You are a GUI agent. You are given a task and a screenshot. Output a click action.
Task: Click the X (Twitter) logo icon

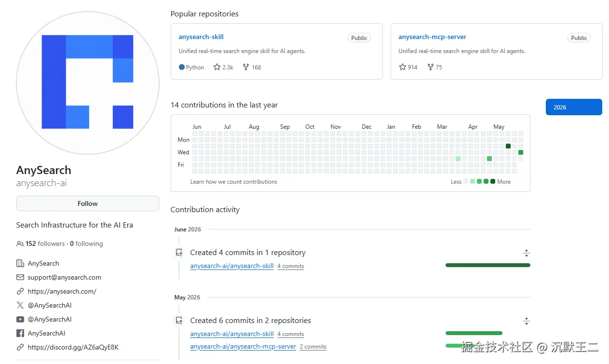tap(20, 305)
